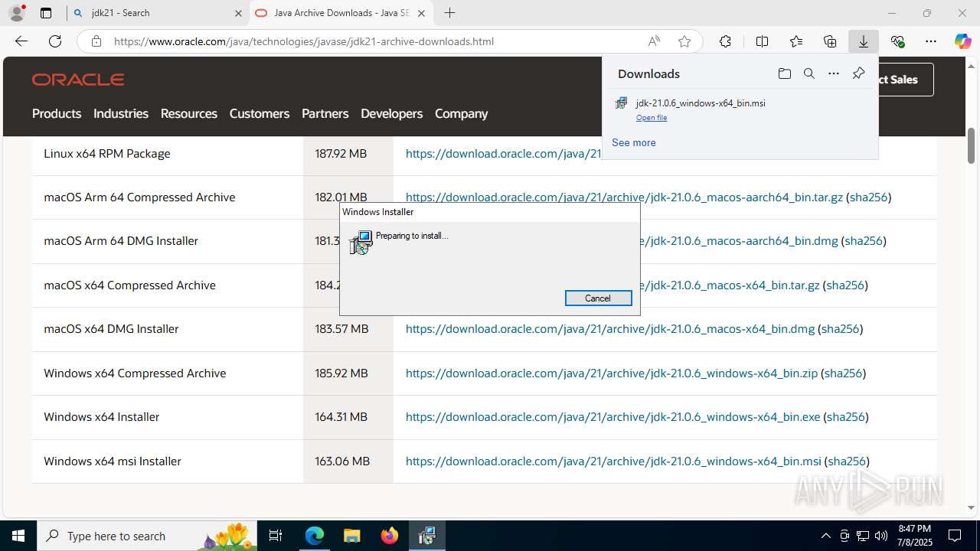The image size is (980, 551).
Task: Click the taskbar search box
Action: tap(149, 536)
